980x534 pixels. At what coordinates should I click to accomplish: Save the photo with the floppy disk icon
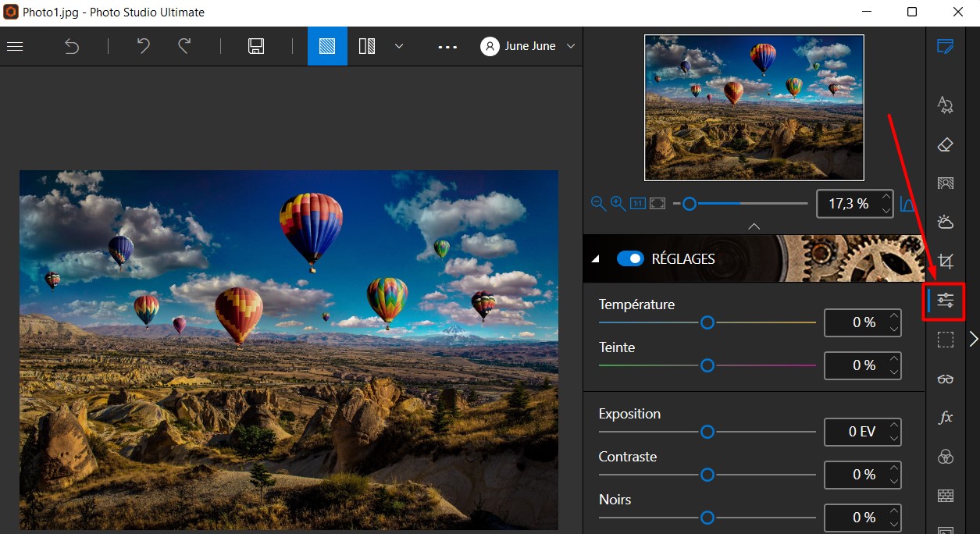256,46
